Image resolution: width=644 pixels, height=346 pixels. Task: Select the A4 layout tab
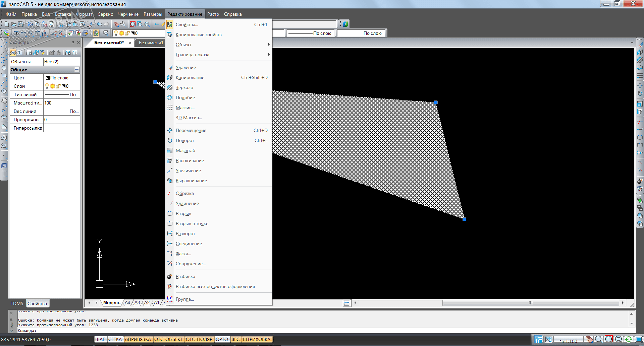(x=127, y=302)
